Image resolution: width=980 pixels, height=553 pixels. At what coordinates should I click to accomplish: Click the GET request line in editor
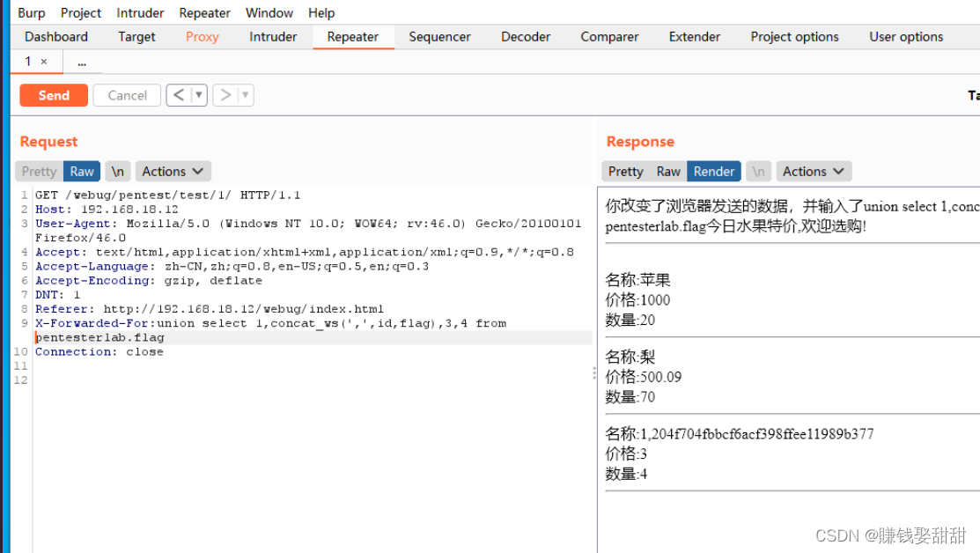coord(167,195)
